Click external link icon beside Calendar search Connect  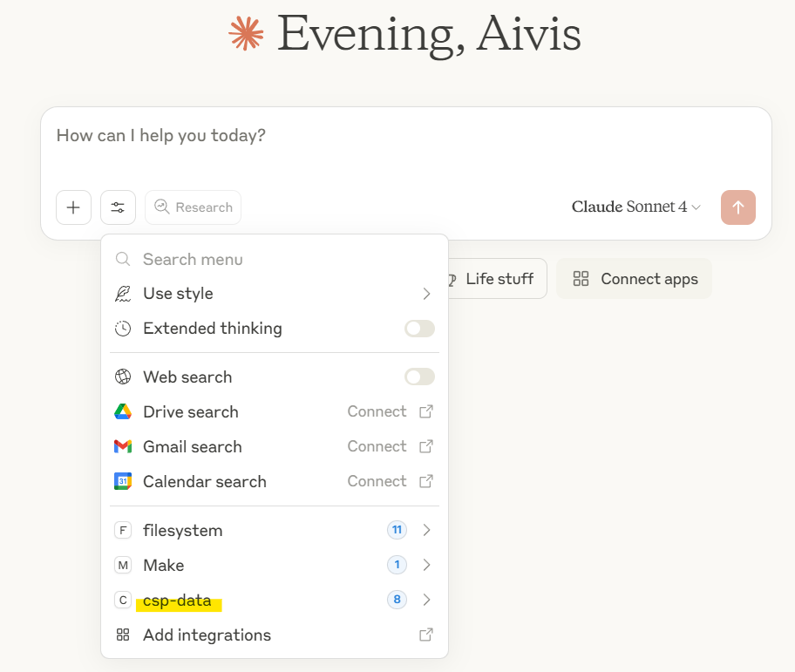426,481
